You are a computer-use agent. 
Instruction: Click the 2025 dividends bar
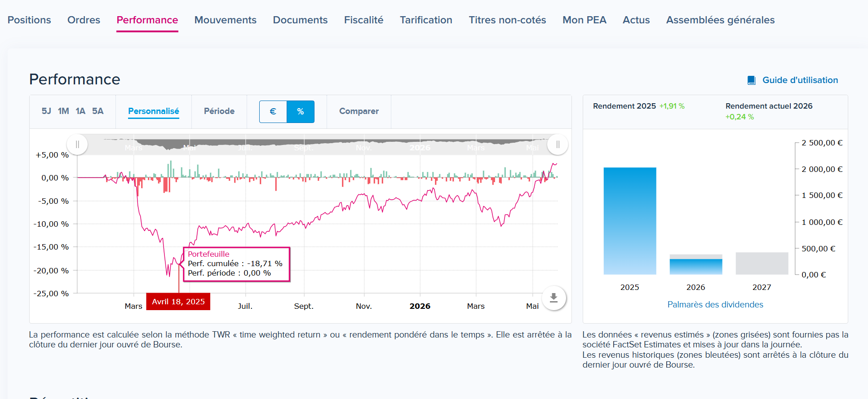pyautogui.click(x=630, y=221)
